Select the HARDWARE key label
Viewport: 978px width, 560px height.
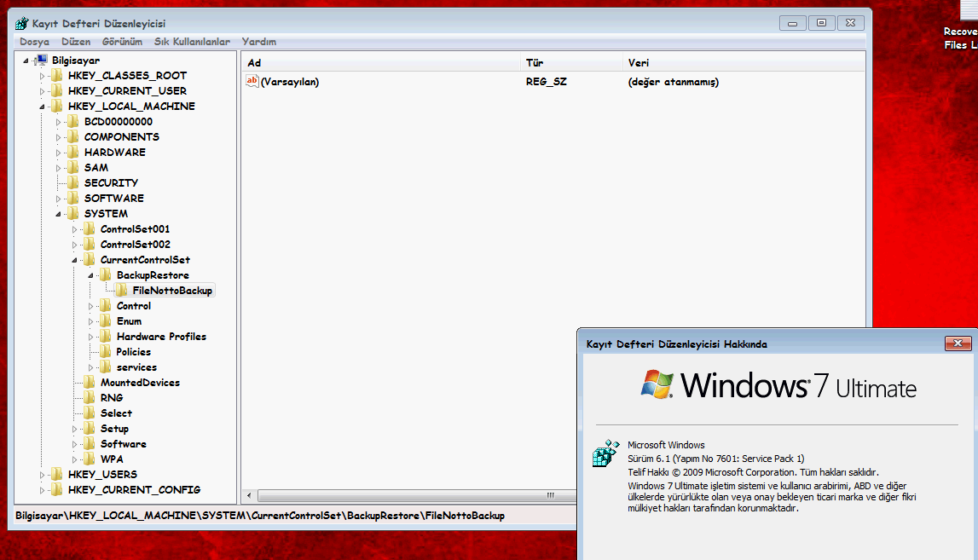click(115, 153)
